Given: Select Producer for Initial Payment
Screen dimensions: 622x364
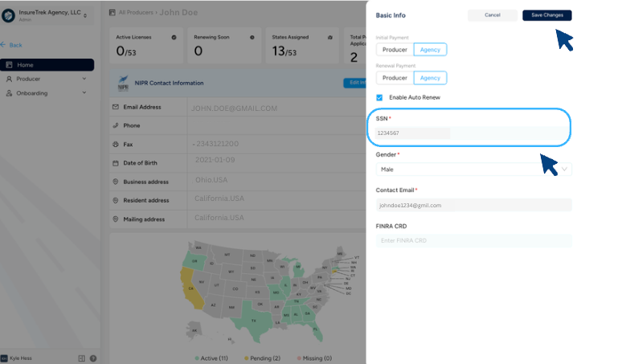Looking at the screenshot, I should 395,49.
